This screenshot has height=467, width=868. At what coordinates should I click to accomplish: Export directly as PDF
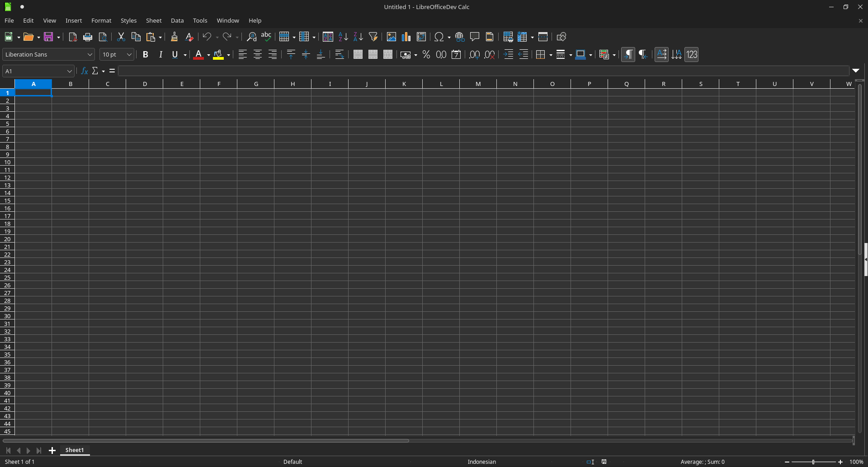(x=73, y=37)
